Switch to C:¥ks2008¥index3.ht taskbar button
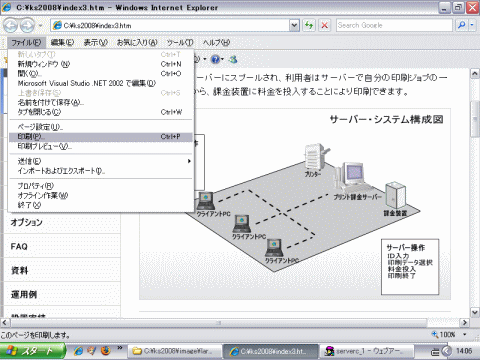This screenshot has width=480, height=360. click(271, 351)
